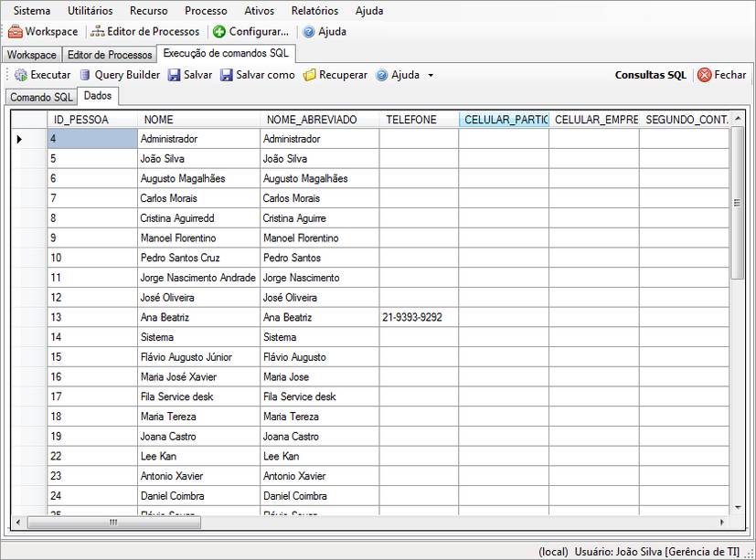
Task: Click the horizontal scrollbar left arrow
Action: tap(19, 522)
